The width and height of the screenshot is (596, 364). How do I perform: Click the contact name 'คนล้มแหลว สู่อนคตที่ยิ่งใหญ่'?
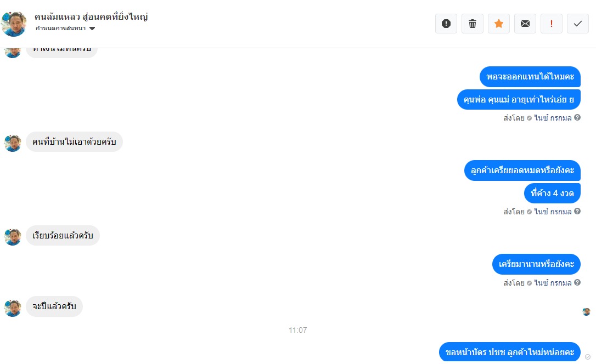pyautogui.click(x=91, y=17)
